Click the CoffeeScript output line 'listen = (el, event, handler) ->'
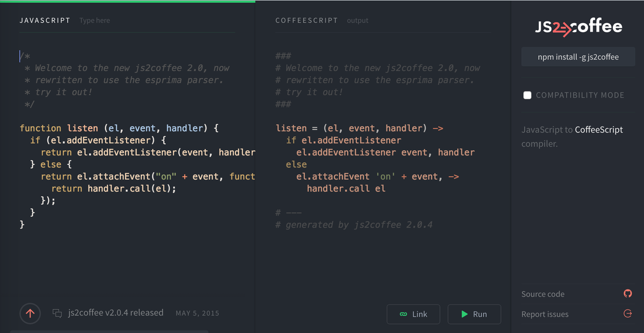This screenshot has height=333, width=644. pos(359,128)
